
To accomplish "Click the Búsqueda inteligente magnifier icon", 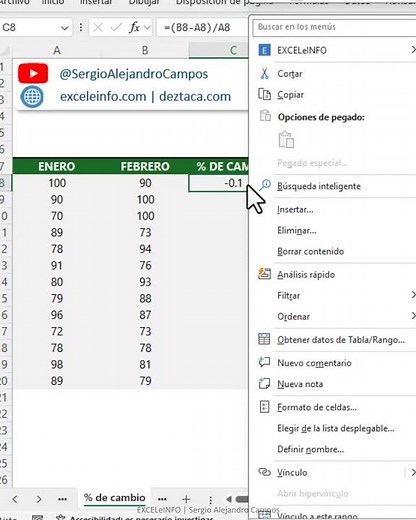I will [265, 185].
